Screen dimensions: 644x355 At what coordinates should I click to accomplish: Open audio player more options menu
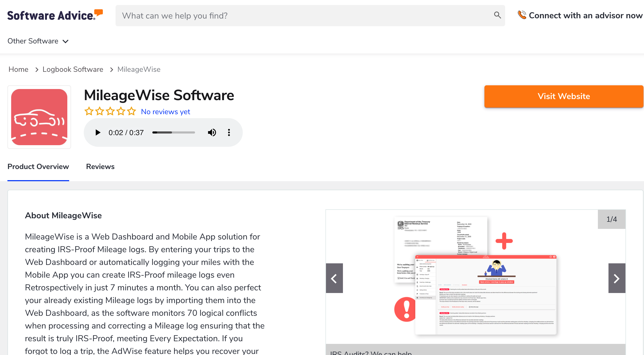(x=229, y=132)
